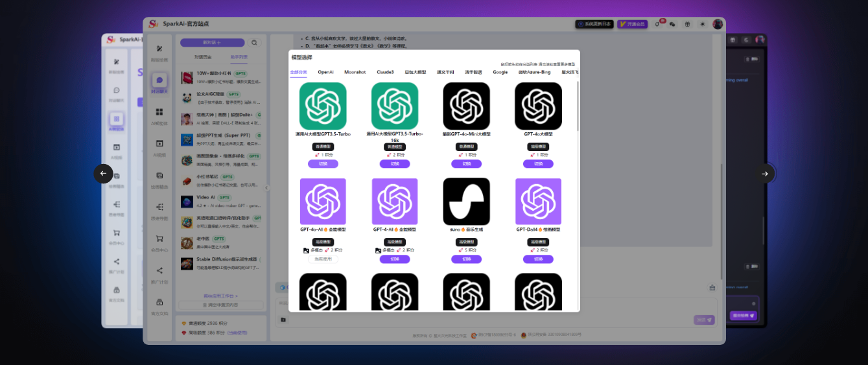Screen dimensions: 868x365
Task: Switch to the OpenAI model category tab
Action: tap(325, 72)
